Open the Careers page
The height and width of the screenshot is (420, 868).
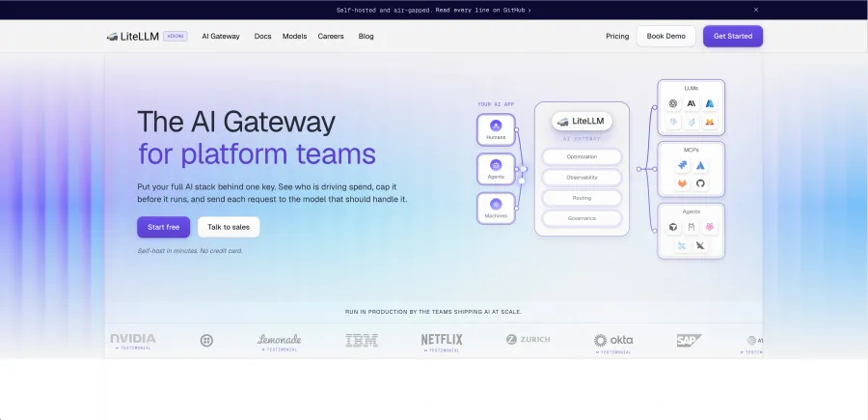point(331,37)
